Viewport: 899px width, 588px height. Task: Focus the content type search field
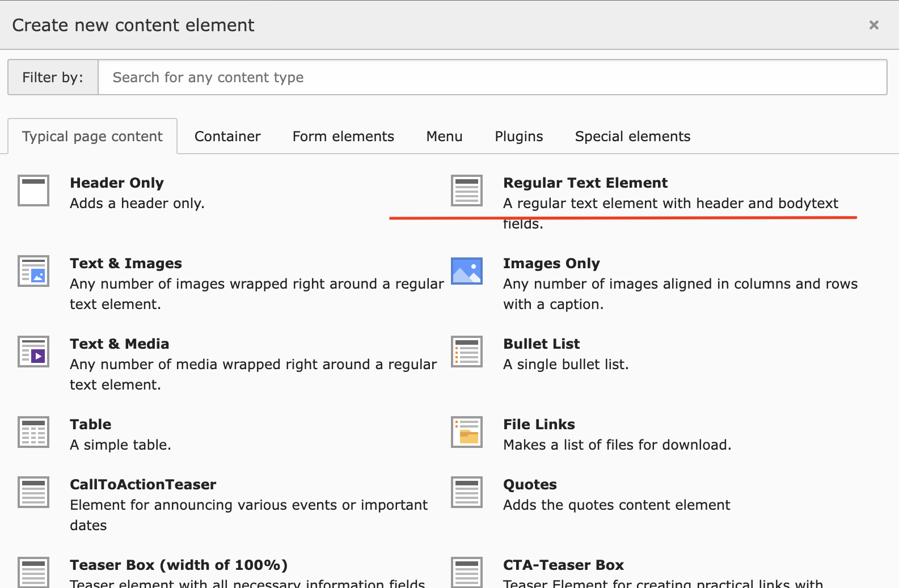pyautogui.click(x=492, y=78)
